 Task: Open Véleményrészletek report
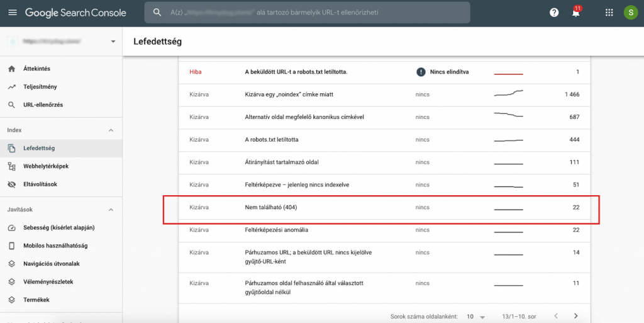[61, 282]
